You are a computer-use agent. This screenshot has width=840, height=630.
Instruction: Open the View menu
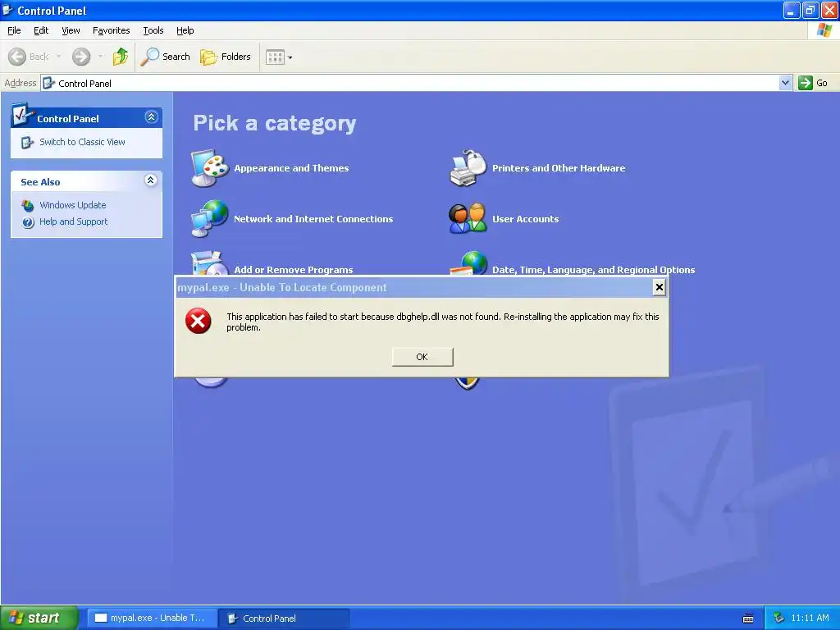71,30
